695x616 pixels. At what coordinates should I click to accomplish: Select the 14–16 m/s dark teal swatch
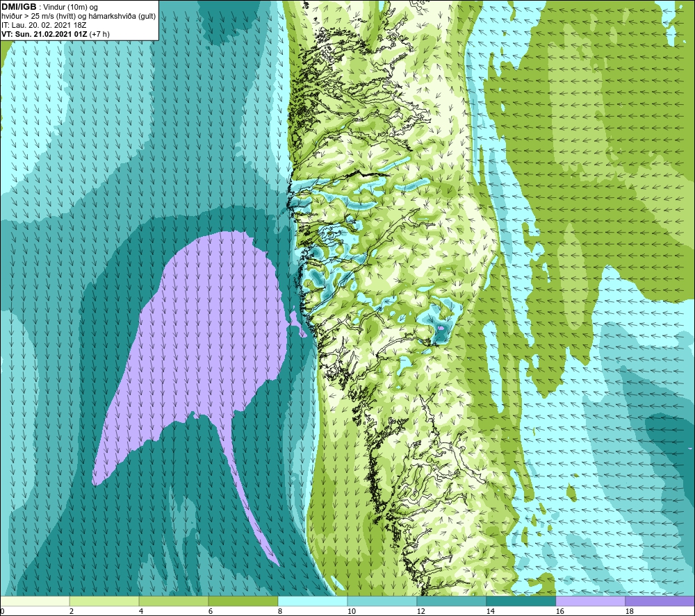(521, 601)
